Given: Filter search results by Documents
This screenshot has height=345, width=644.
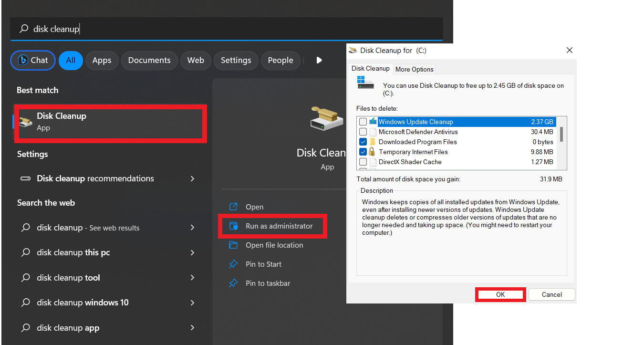Looking at the screenshot, I should 149,60.
